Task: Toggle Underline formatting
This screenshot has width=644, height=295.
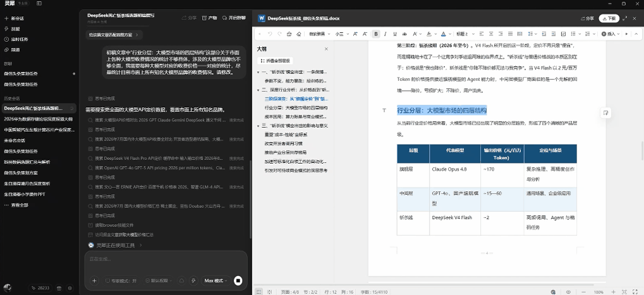Action: pyautogui.click(x=395, y=34)
